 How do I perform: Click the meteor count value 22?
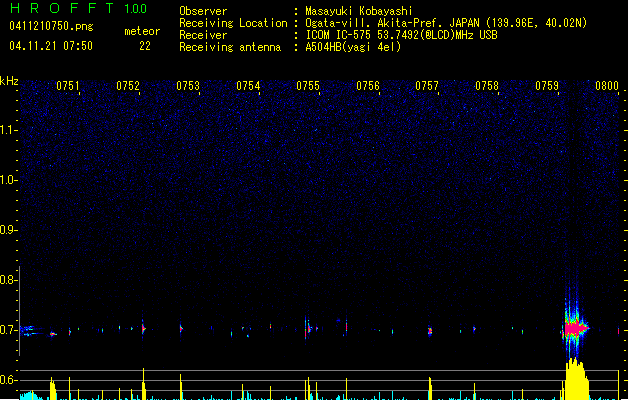(145, 46)
